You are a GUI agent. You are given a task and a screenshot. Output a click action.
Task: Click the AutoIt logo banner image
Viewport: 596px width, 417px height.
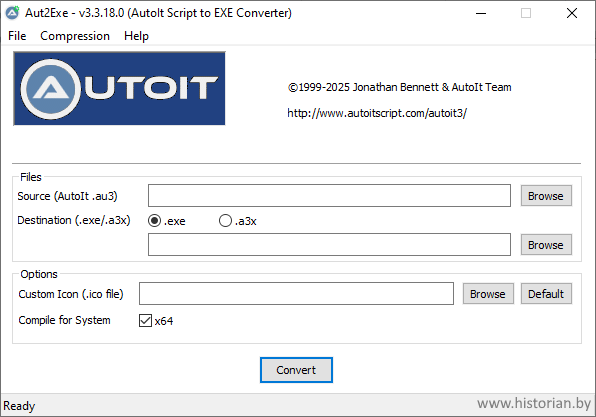pos(119,89)
